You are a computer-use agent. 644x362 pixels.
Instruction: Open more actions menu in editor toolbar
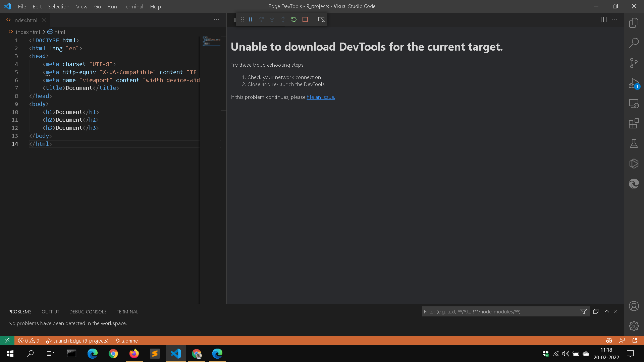(217, 20)
